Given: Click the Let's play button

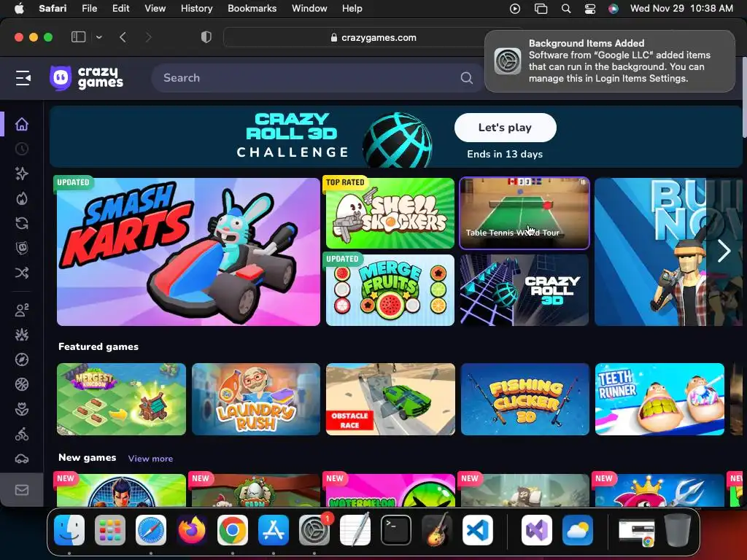Looking at the screenshot, I should tap(505, 128).
